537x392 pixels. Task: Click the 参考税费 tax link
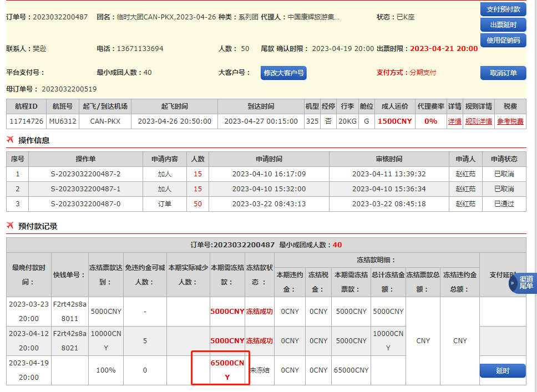510,121
